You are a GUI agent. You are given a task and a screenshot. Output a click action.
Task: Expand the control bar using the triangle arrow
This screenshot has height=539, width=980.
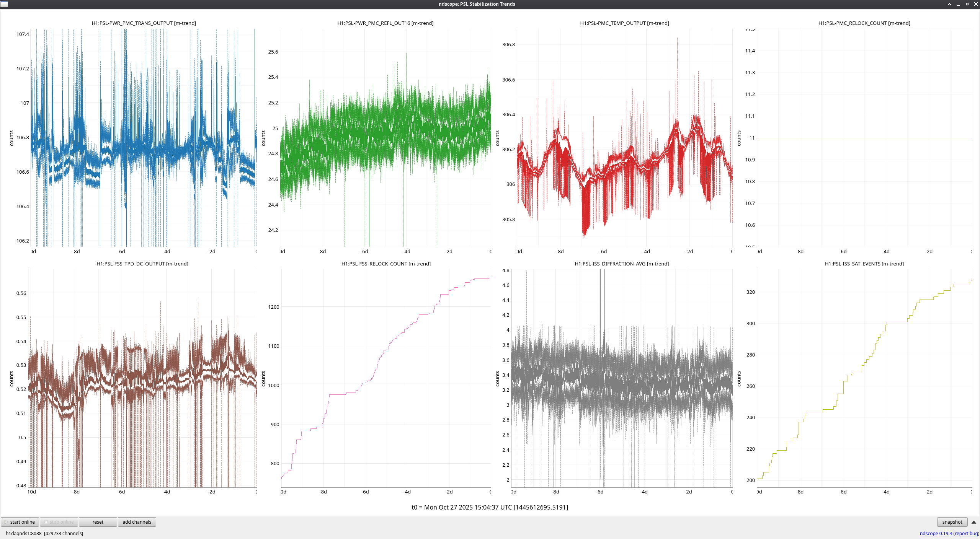pos(973,522)
